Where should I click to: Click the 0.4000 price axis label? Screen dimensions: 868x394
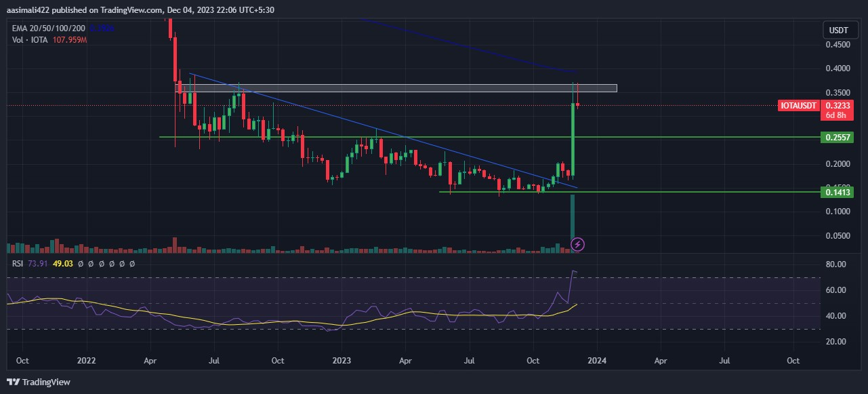click(x=838, y=69)
